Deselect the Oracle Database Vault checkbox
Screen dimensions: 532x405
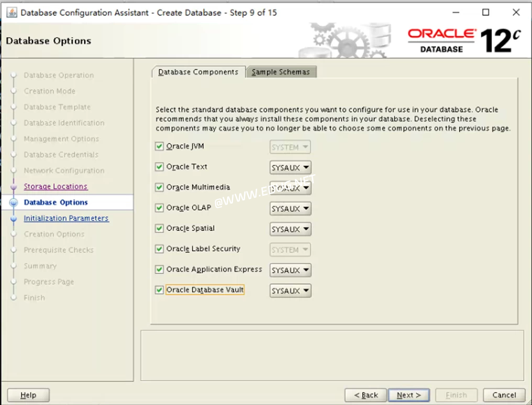[x=159, y=290]
